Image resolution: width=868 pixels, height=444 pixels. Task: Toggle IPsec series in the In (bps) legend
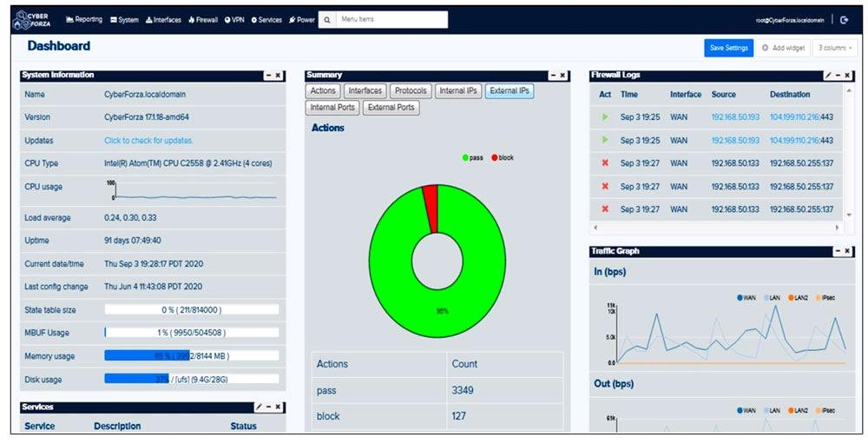[825, 298]
